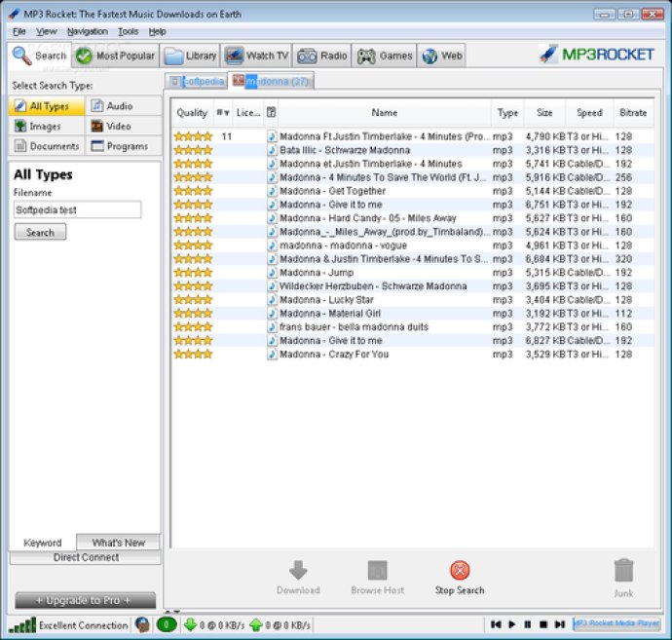Image resolution: width=672 pixels, height=640 pixels.
Task: Click the file-type icon column header
Action: 272,113
